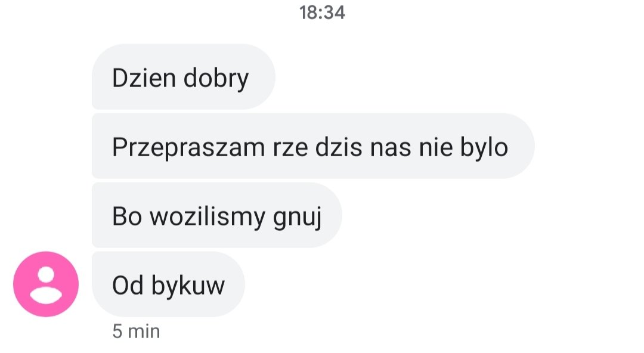Select the "Bo wozilismy gnuj" message bubble
644x353 pixels.
[217, 215]
